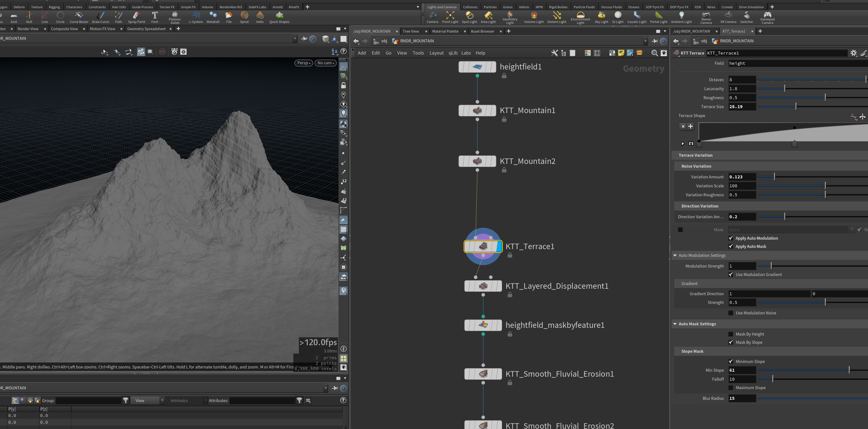
Task: Add a Sky Light from the shelf
Action: [602, 17]
